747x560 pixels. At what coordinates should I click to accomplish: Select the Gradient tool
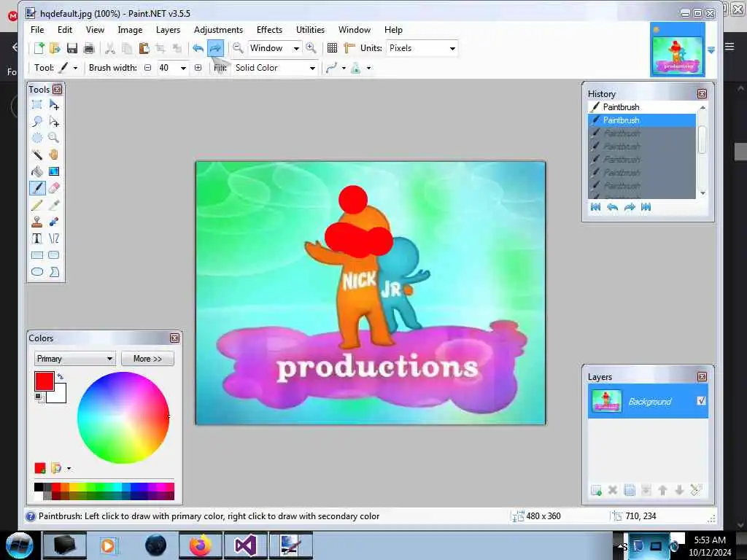(54, 171)
